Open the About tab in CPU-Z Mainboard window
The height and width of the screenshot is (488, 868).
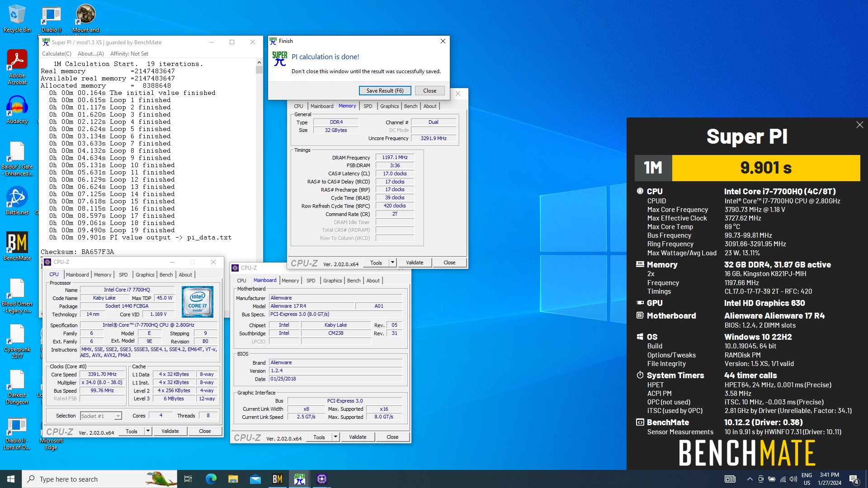373,281
